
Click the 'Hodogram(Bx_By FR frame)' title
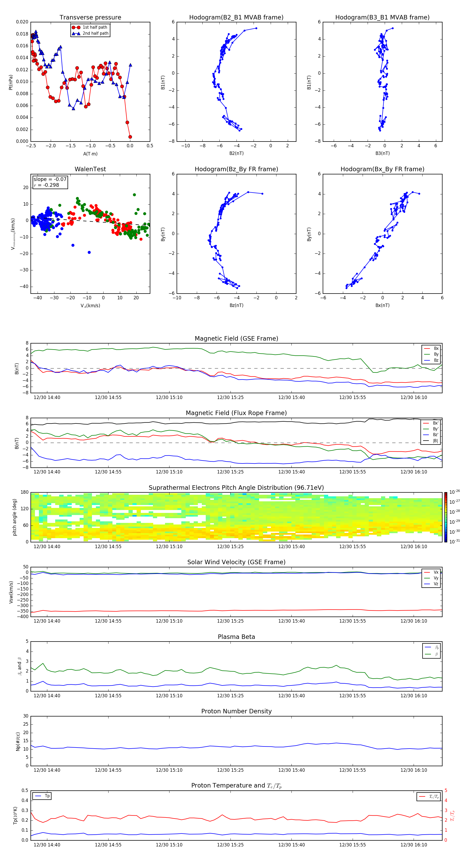[x=382, y=169]
